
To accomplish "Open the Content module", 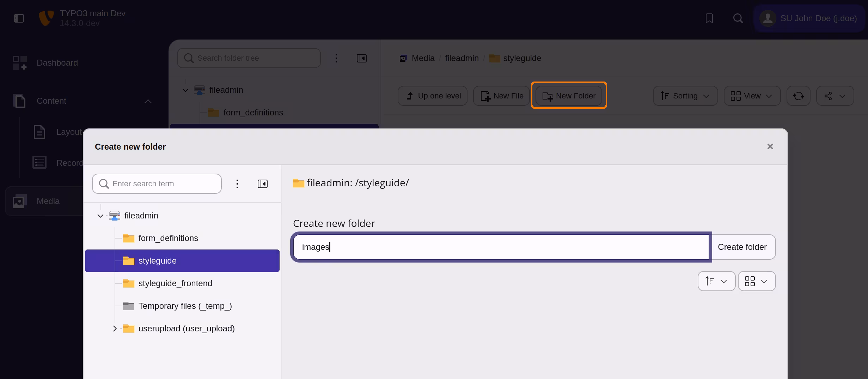I will coord(51,101).
